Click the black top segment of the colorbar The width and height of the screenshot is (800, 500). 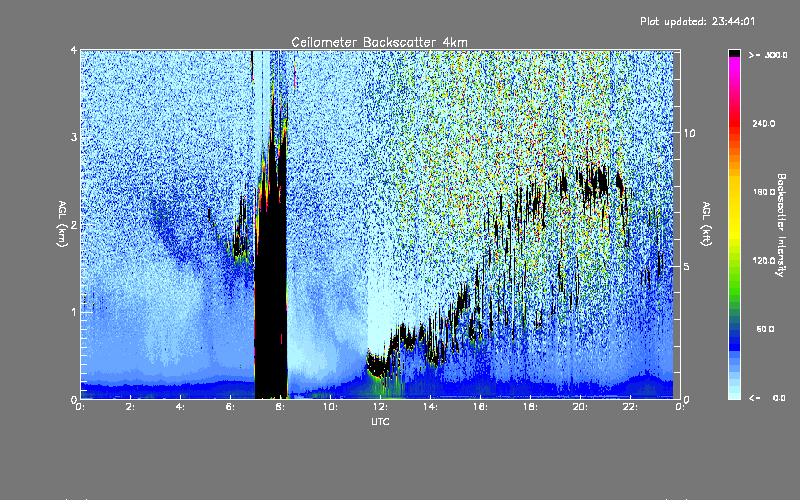tap(734, 53)
